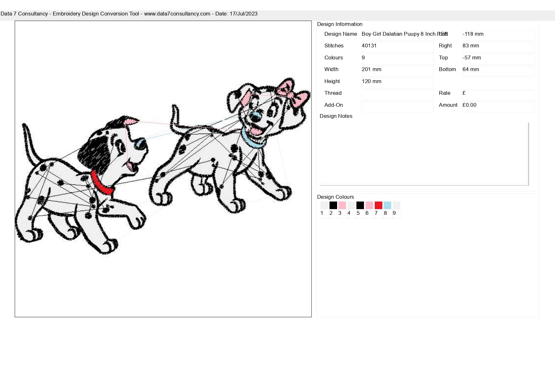Select colour swatch 6 (pink)
This screenshot has height=392, width=555.
(369, 205)
